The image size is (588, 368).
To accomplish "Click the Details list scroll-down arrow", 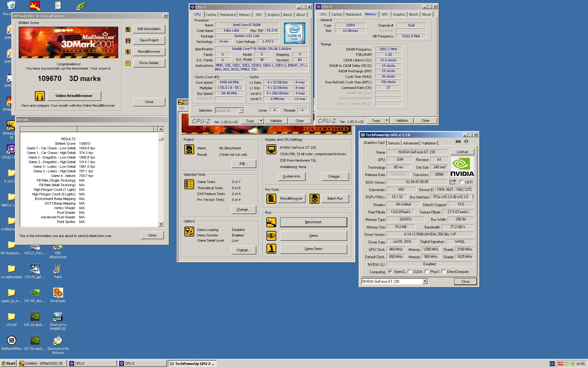I will [x=161, y=224].
